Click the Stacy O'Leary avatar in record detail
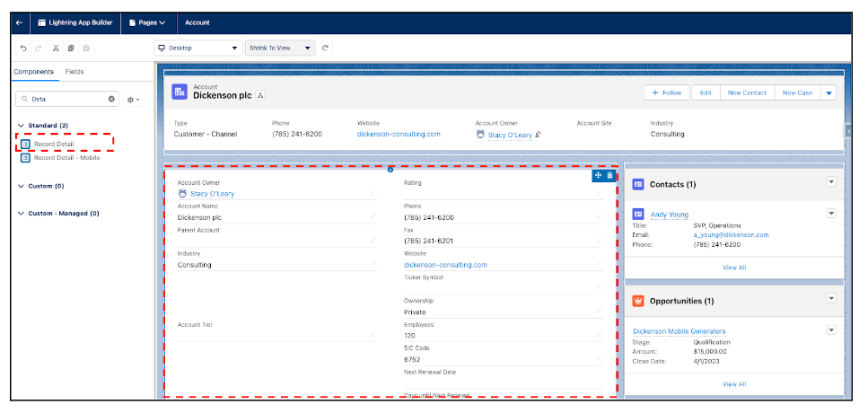The width and height of the screenshot is (868, 413). coord(182,193)
